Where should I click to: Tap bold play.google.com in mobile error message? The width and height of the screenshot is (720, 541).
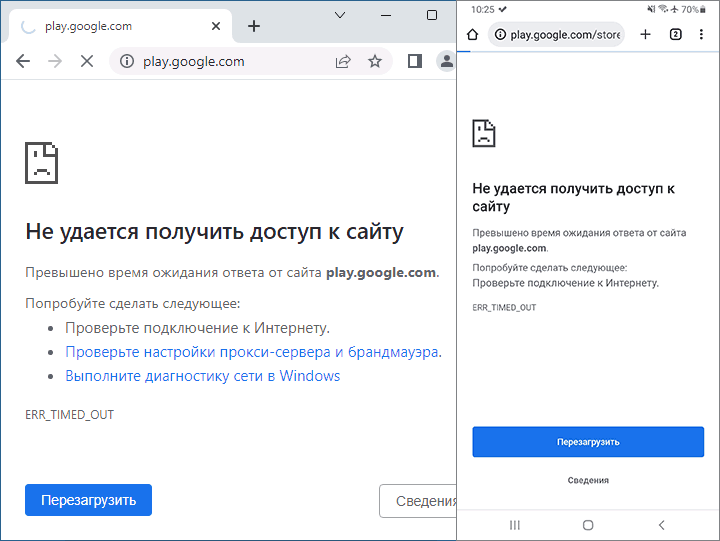click(509, 248)
